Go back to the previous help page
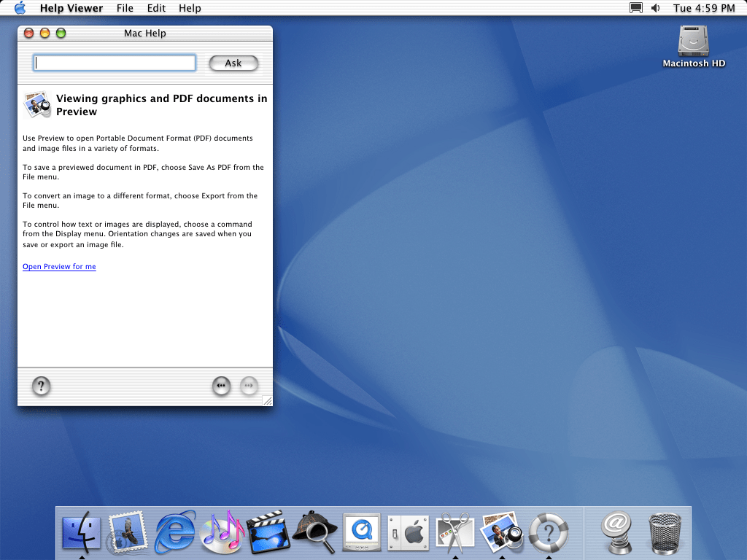The width and height of the screenshot is (747, 560). [222, 386]
